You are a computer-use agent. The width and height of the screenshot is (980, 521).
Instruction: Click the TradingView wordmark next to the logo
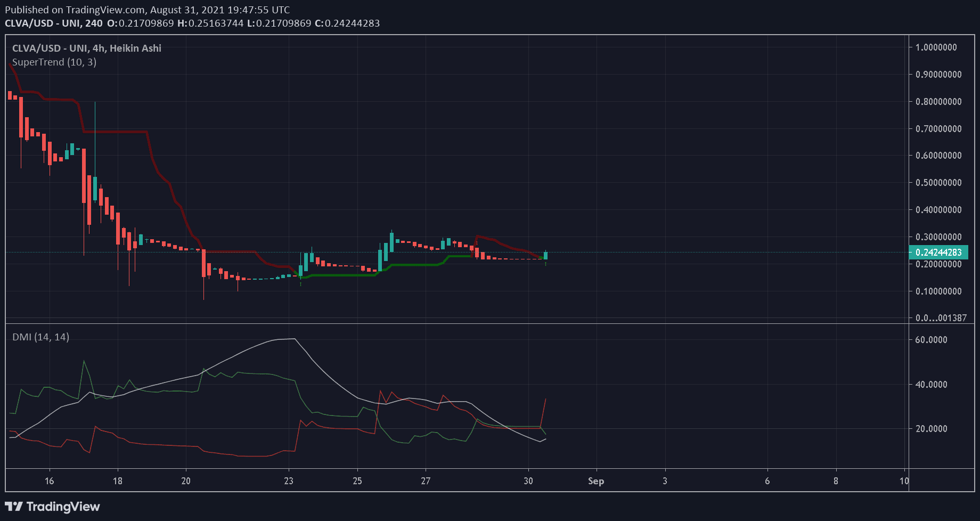point(63,507)
